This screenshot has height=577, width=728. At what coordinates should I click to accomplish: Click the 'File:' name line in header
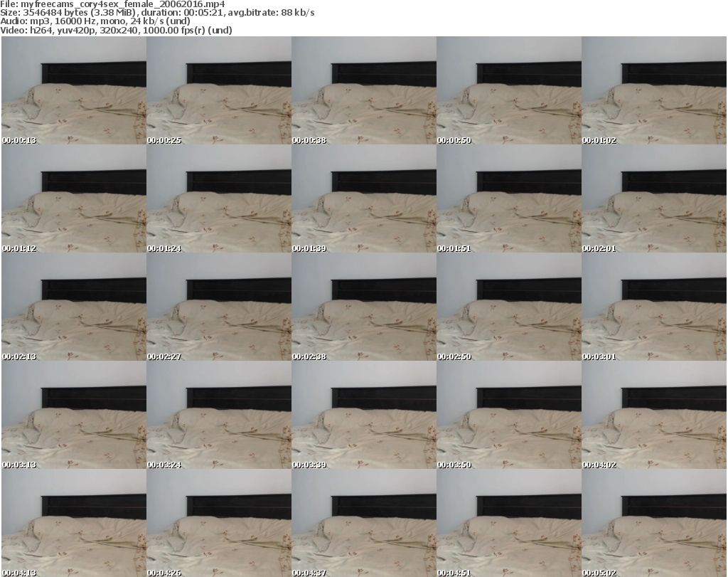coord(112,4)
